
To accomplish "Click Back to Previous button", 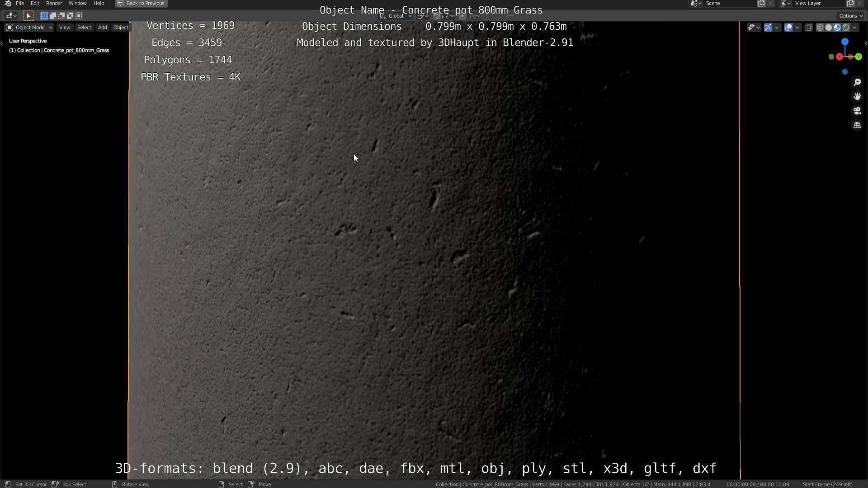I will click(141, 3).
